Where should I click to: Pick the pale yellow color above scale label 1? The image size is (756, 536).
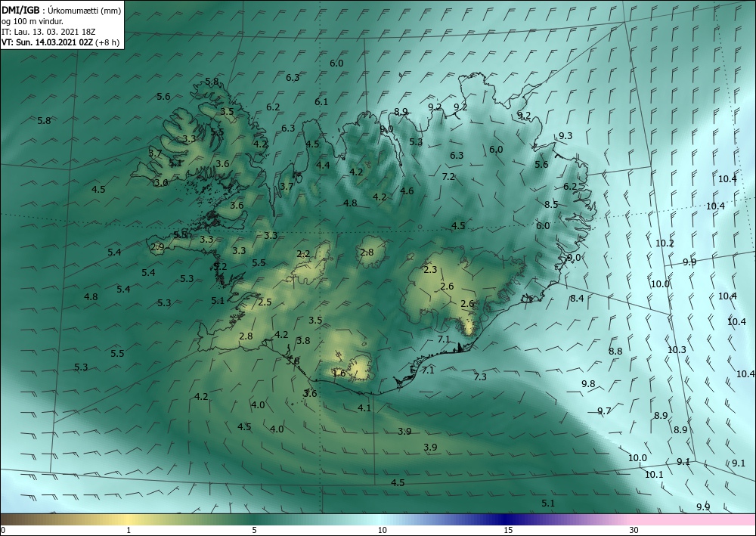129,519
